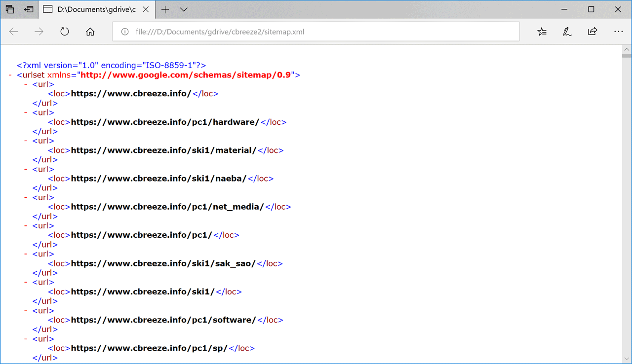Open a new tab
This screenshot has width=632, height=364.
pyautogui.click(x=165, y=9)
